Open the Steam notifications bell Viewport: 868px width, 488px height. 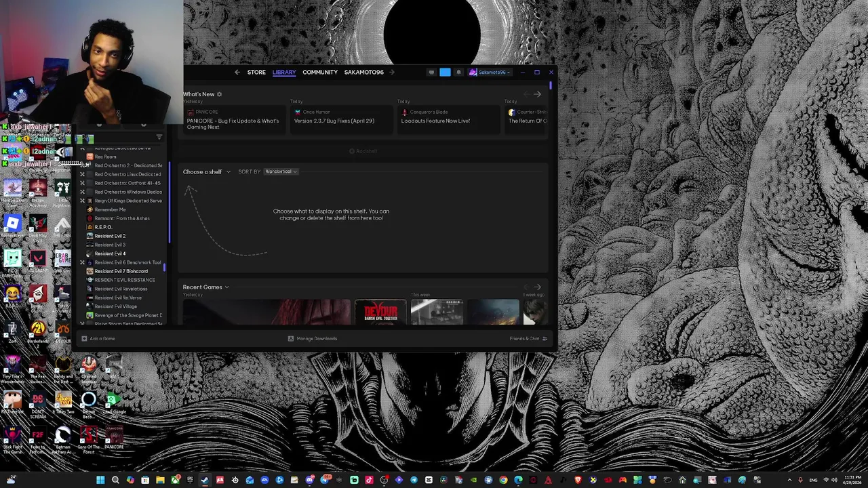pos(458,72)
